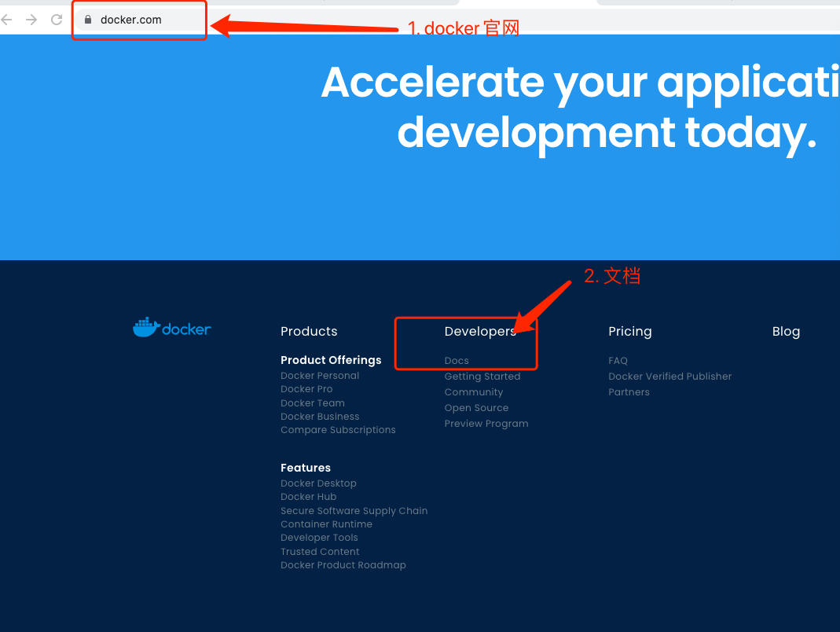Open the Docker Team link
The height and width of the screenshot is (632, 840).
coord(313,403)
